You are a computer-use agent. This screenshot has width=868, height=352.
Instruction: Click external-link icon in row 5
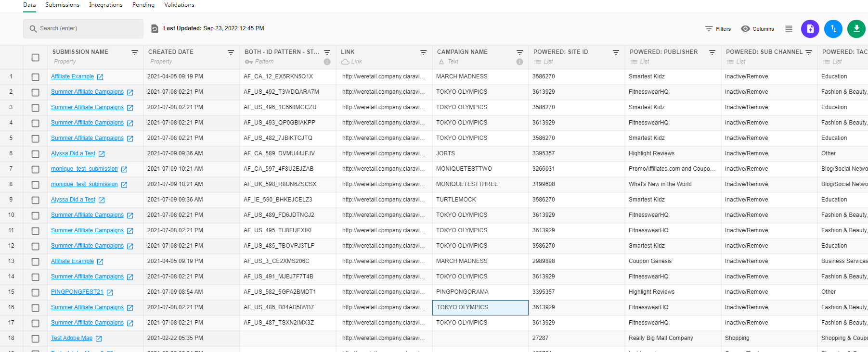pyautogui.click(x=130, y=138)
